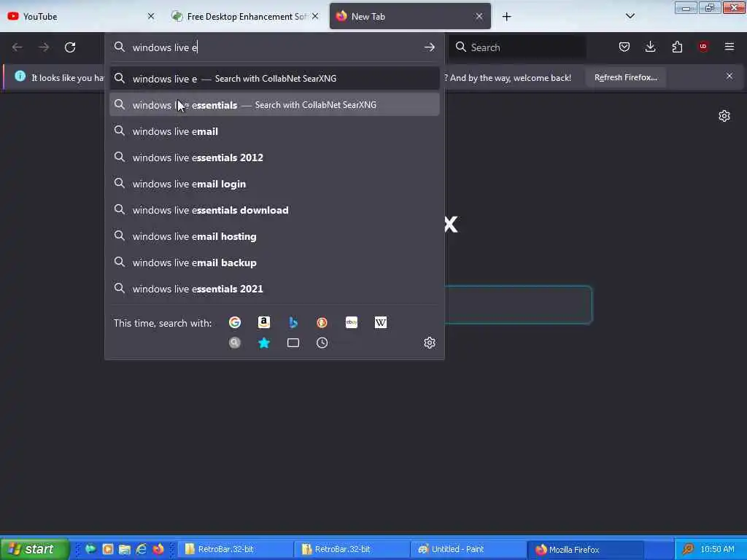Image resolution: width=747 pixels, height=560 pixels.
Task: Search bookmarks with the star icon
Action: coord(264,343)
